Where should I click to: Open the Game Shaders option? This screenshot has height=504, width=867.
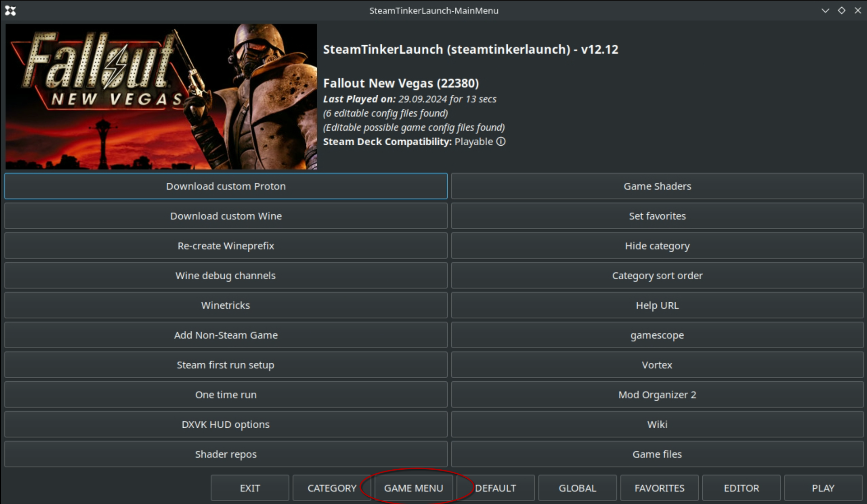point(657,186)
